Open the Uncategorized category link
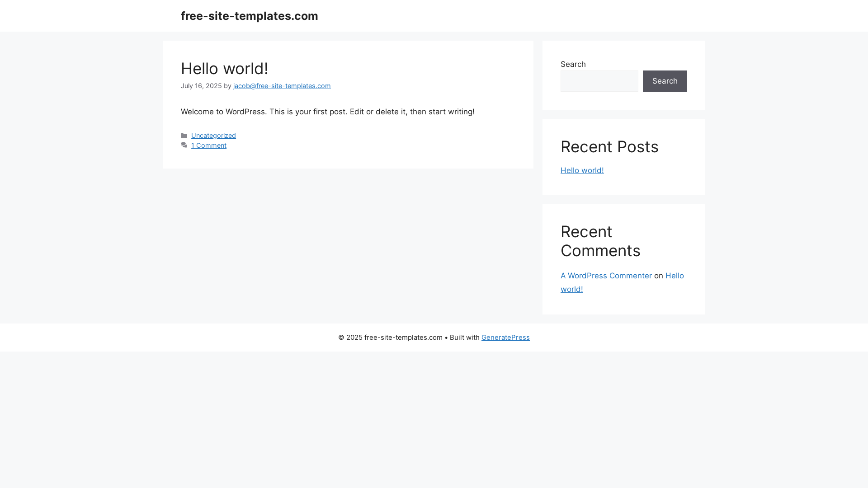 point(213,136)
